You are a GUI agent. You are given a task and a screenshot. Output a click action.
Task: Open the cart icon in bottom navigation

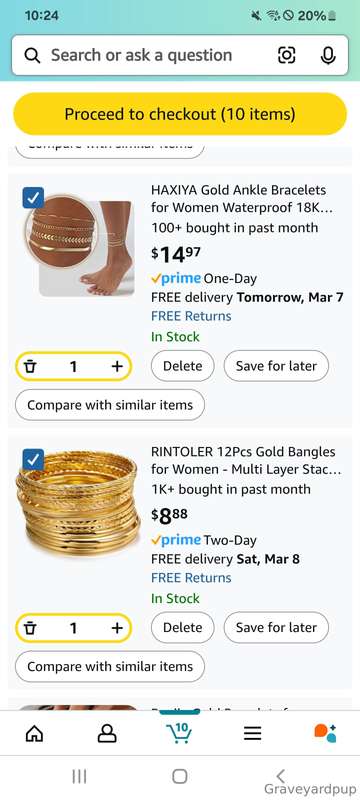(x=179, y=733)
